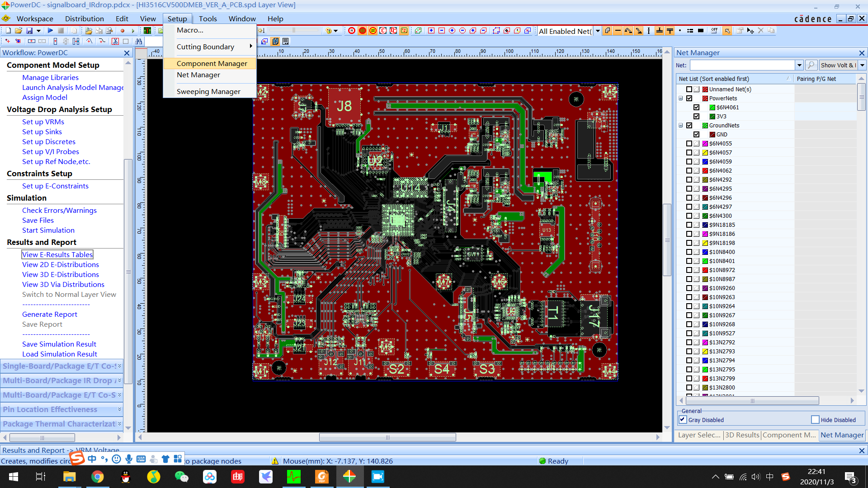Screen dimensions: 868x488
Task: Switch to the 3D Results tab
Action: (742, 435)
